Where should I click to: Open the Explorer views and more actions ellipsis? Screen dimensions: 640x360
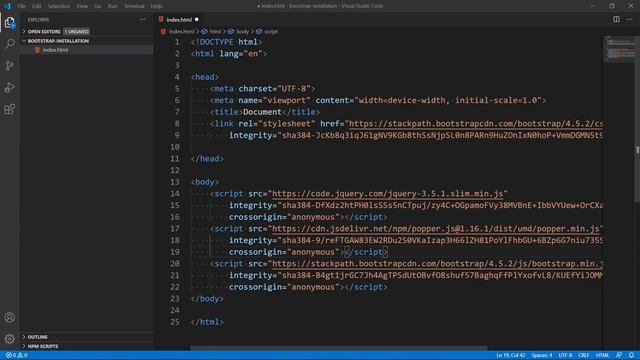(142, 19)
